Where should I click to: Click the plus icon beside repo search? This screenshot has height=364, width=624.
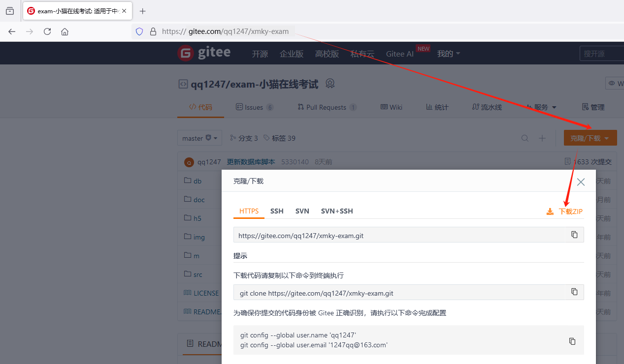tap(542, 138)
